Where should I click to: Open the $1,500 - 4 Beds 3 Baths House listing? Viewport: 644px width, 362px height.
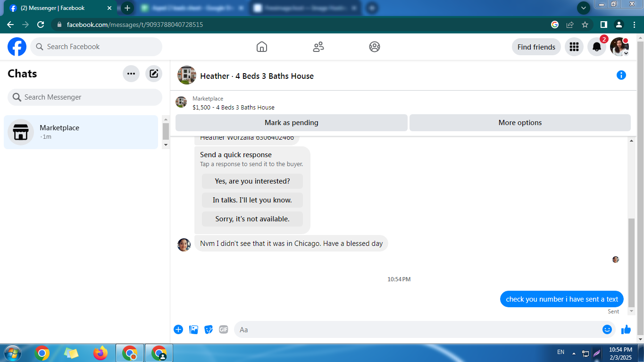[234, 107]
